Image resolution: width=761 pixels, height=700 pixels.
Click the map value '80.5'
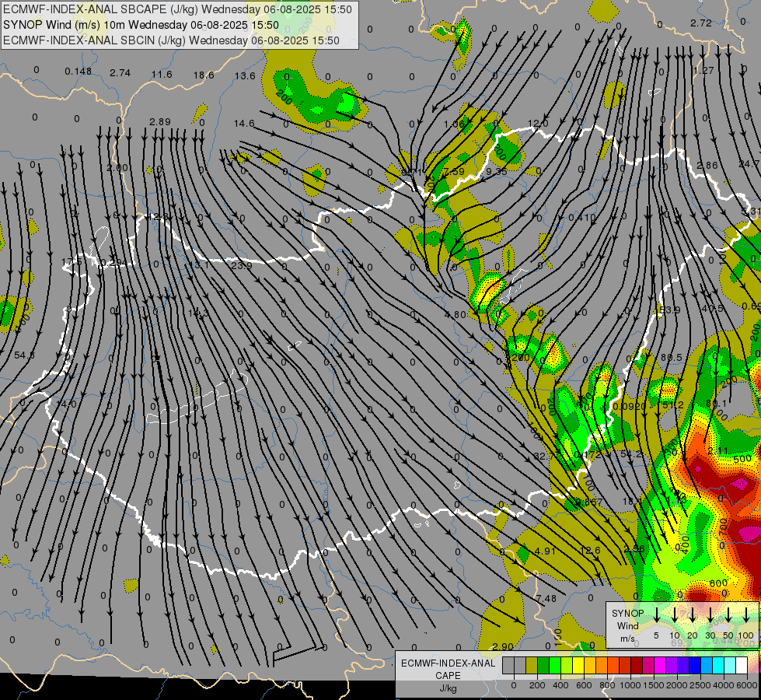coord(672,357)
